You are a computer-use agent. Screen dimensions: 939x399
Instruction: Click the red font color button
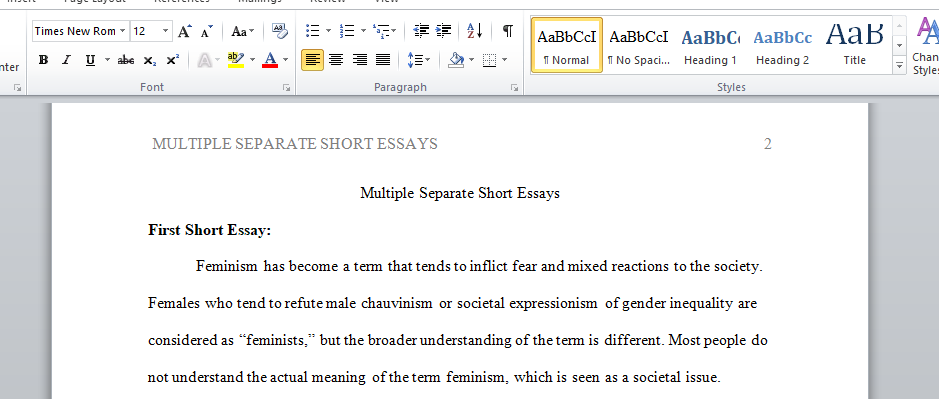point(270,60)
